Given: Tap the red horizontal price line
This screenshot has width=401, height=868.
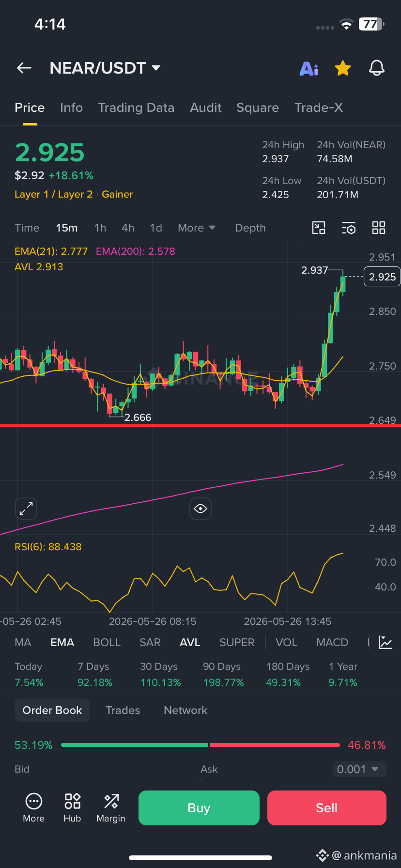Looking at the screenshot, I should (200, 426).
